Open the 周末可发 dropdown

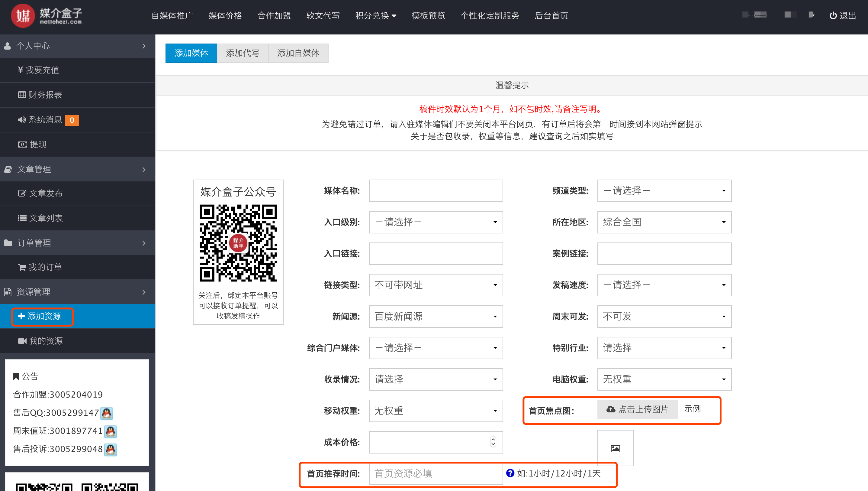(664, 316)
